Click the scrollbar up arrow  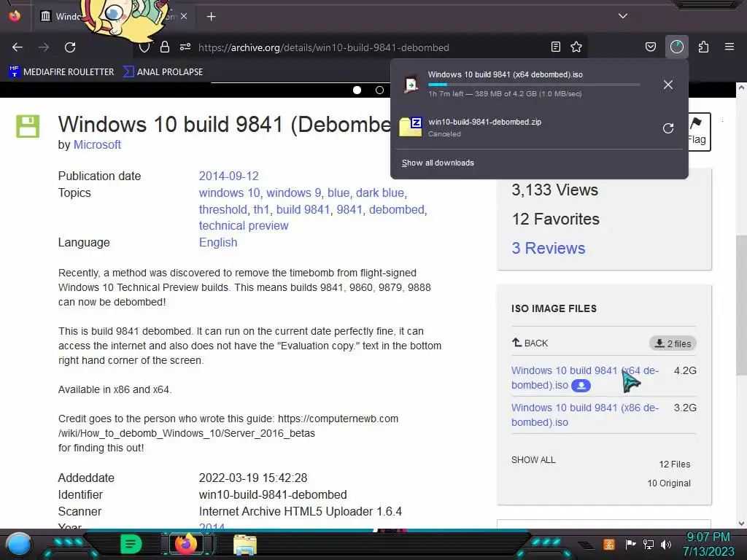741,88
